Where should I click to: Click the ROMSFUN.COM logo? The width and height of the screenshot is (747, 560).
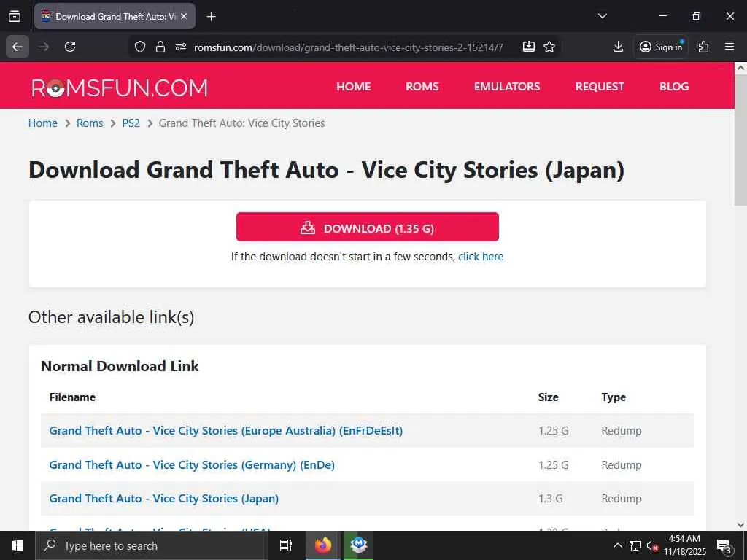120,87
